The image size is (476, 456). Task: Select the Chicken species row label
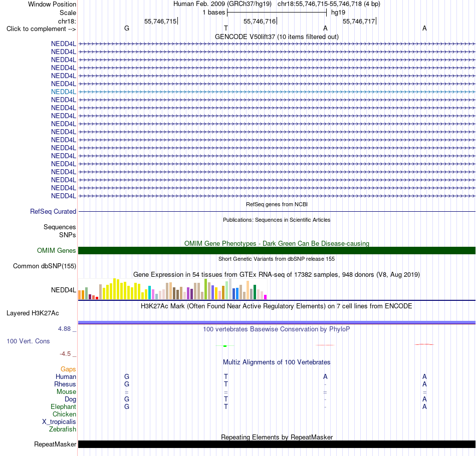click(64, 414)
